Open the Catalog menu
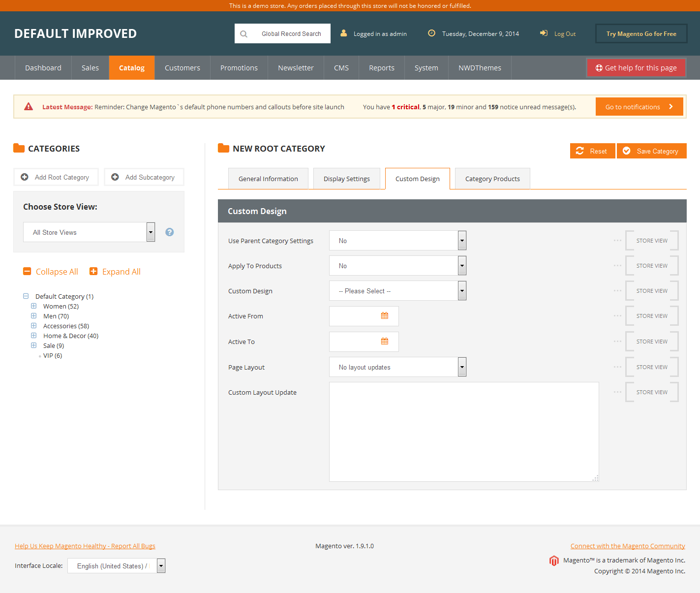The height and width of the screenshot is (593, 700). click(x=132, y=68)
